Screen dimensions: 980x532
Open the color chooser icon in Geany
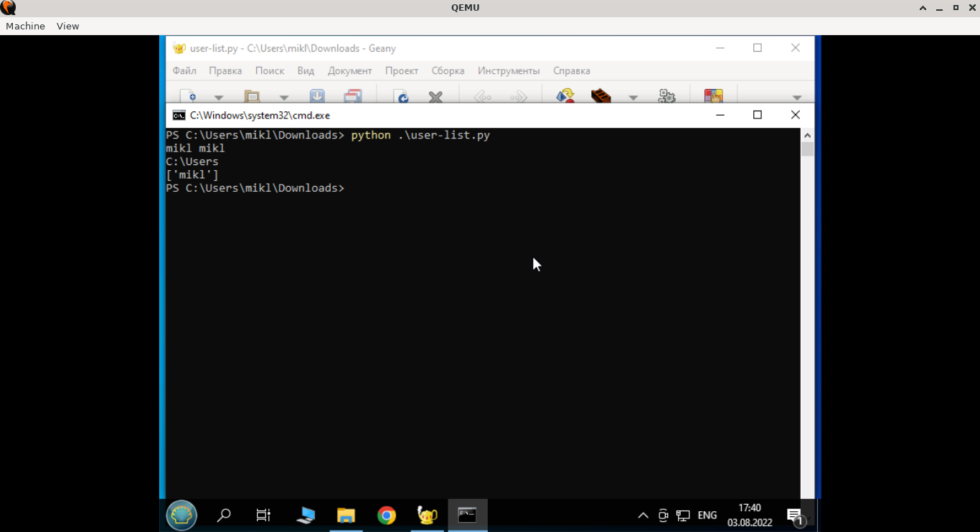pyautogui.click(x=713, y=95)
